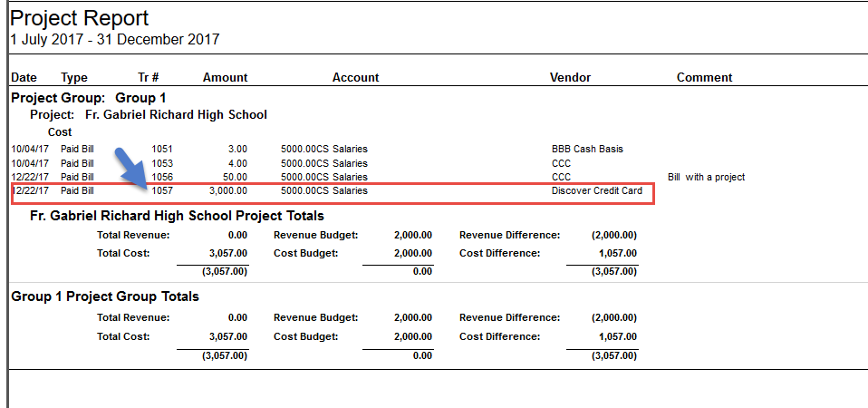Click the 12/22/17 date in row 1056
The width and height of the screenshot is (868, 408).
click(30, 177)
